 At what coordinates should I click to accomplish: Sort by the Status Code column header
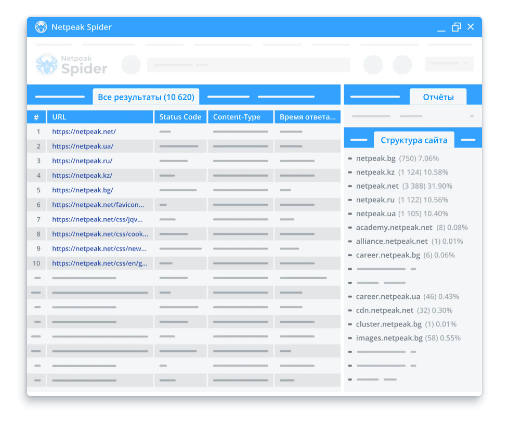point(180,117)
